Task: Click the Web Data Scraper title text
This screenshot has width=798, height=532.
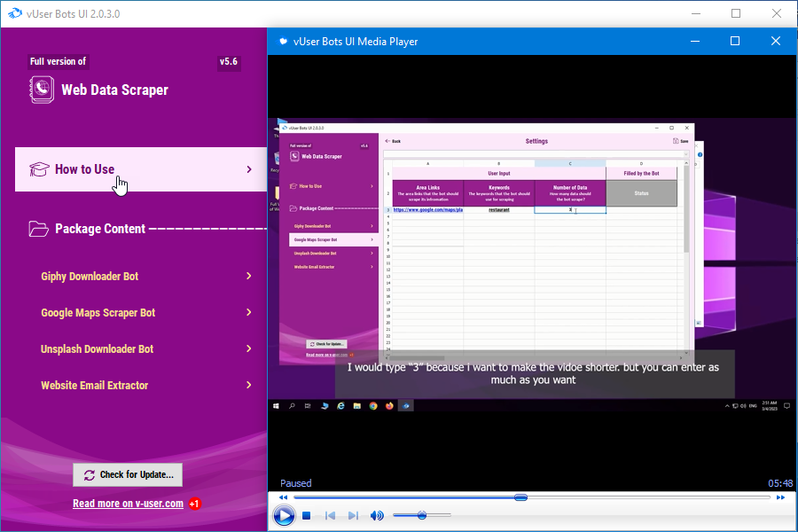Action: coord(115,90)
